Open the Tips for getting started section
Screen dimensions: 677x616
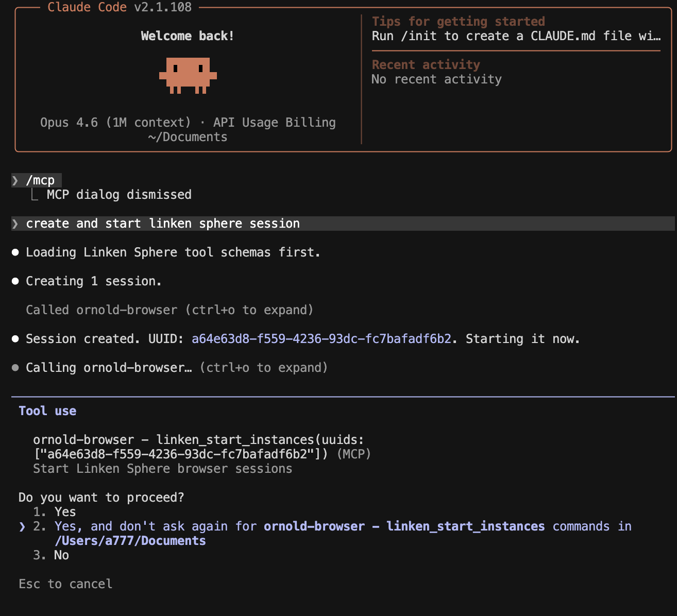pos(458,21)
